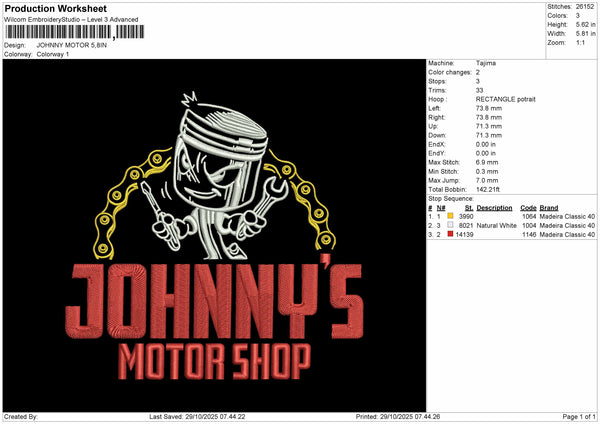The height and width of the screenshot is (424, 600).
Task: Click the Max Jump value '7.0 mm'
Action: click(487, 181)
